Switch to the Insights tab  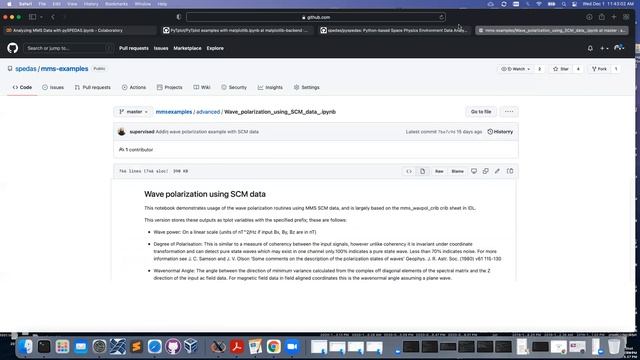tap(270, 87)
